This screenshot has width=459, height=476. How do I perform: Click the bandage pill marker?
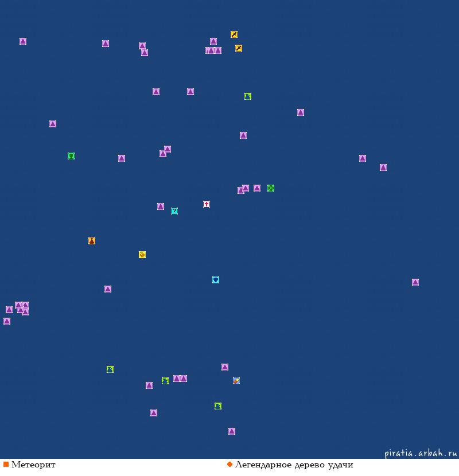(x=236, y=380)
